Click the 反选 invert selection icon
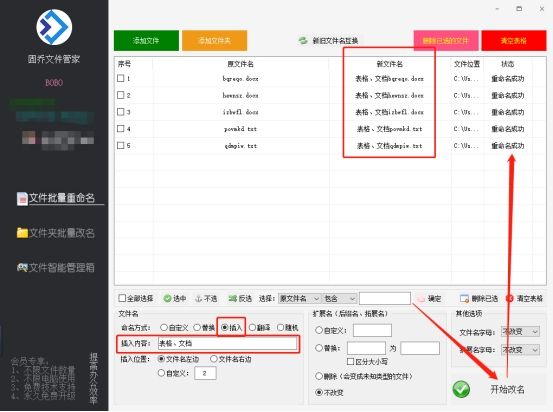 click(232, 298)
